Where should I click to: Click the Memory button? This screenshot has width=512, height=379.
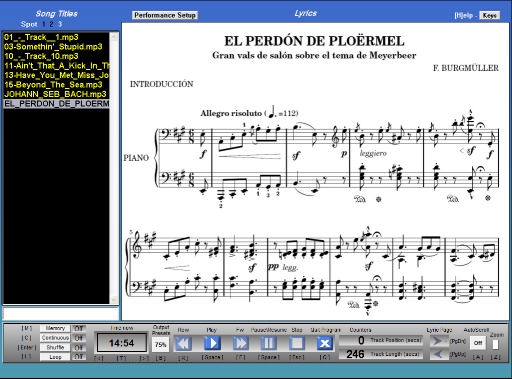pos(55,328)
